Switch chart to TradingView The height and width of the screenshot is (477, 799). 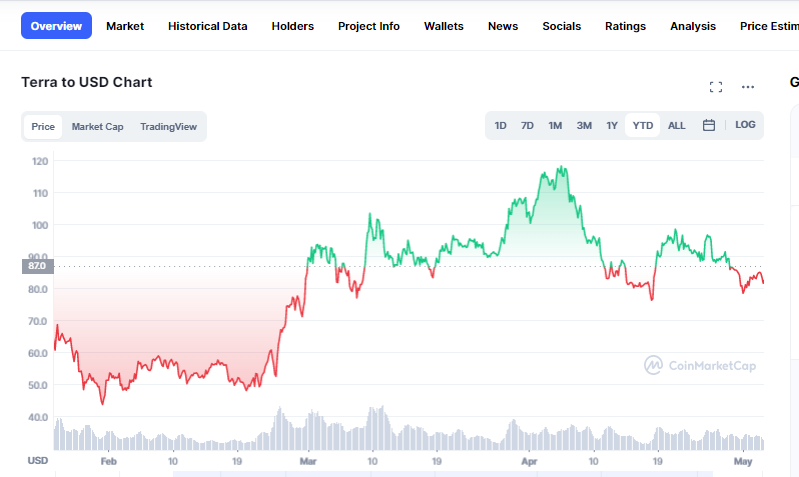click(168, 126)
